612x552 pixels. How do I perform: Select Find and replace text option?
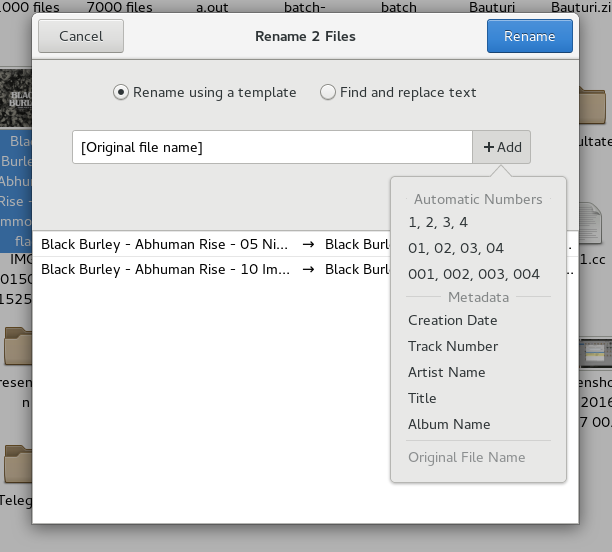click(x=328, y=92)
